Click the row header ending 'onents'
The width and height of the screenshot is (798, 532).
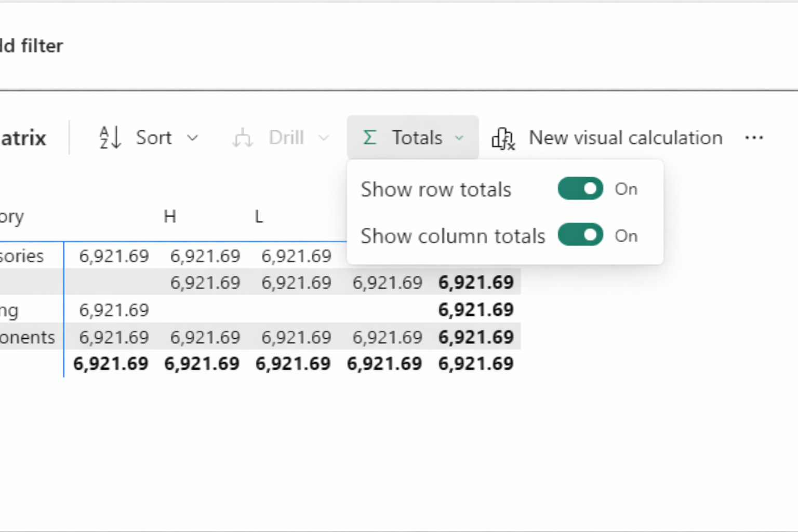[x=28, y=337]
